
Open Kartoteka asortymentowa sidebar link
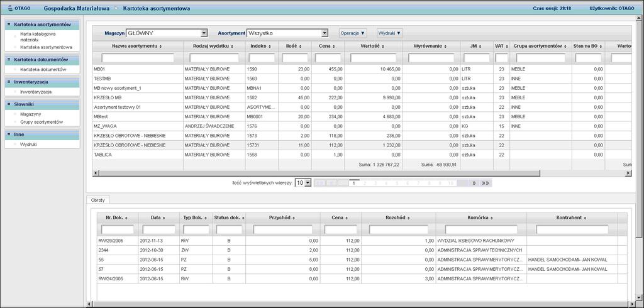click(46, 47)
